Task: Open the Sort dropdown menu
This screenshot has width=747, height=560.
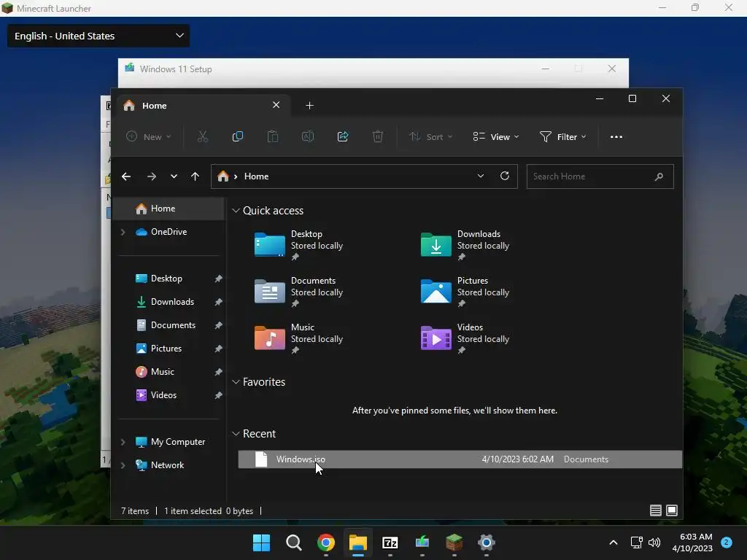Action: [x=430, y=136]
